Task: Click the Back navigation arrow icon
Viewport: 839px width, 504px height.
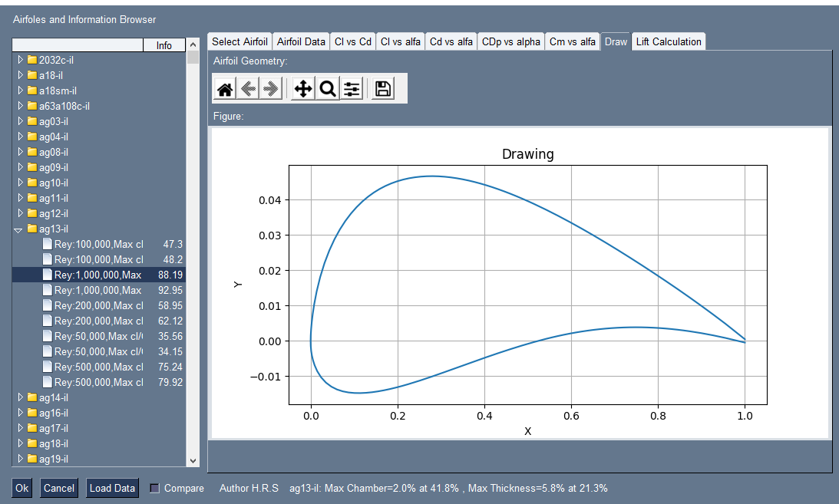Action: 247,88
